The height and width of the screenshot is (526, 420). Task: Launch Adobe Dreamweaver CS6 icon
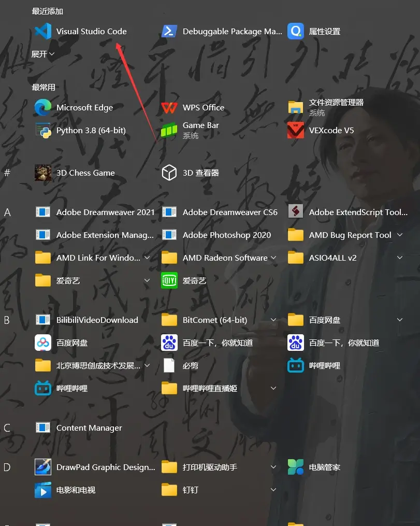[169, 212]
